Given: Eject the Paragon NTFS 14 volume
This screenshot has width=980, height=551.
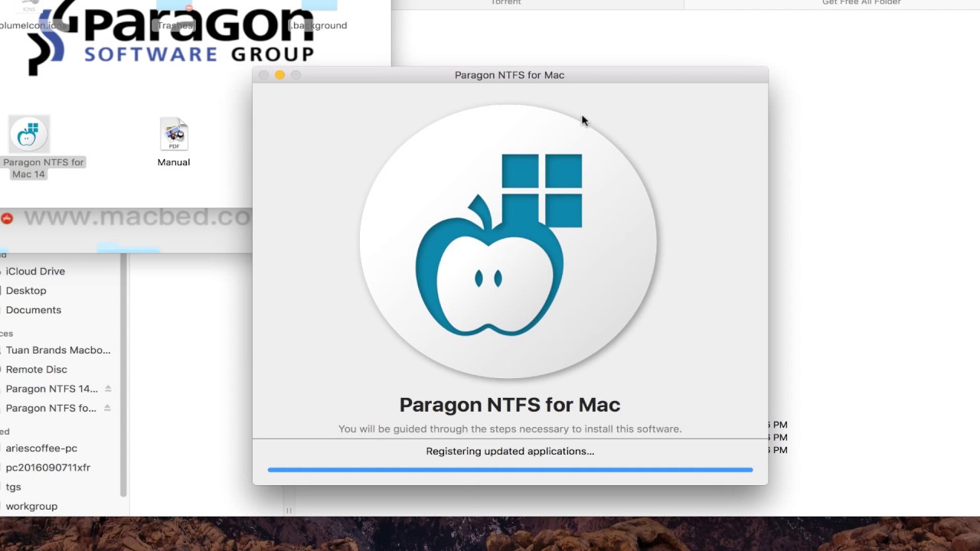Looking at the screenshot, I should tap(108, 389).
